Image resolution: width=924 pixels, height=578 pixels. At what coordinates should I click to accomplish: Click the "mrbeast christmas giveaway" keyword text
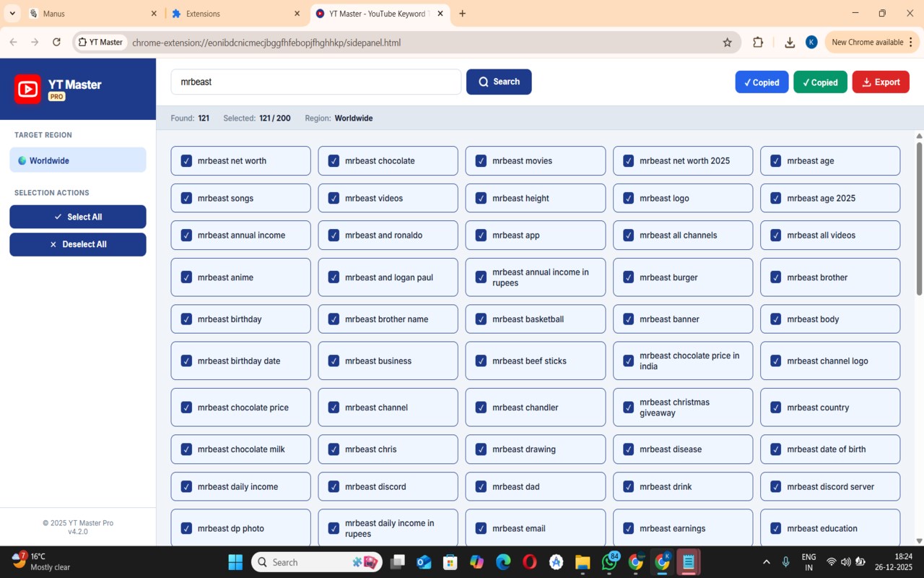click(x=674, y=407)
